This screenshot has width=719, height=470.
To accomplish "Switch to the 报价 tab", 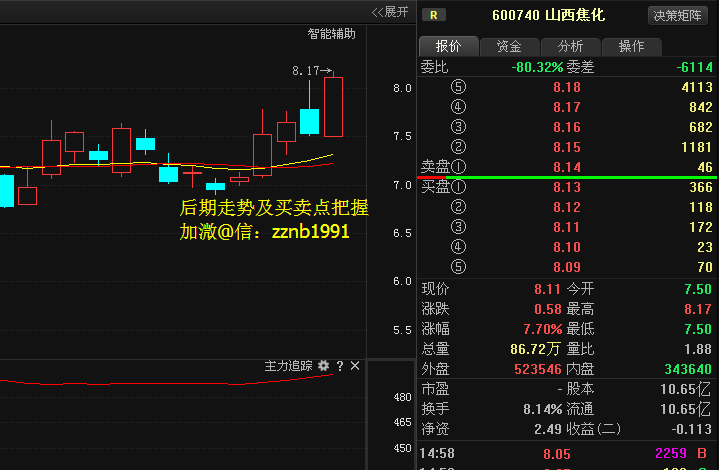I will click(448, 46).
